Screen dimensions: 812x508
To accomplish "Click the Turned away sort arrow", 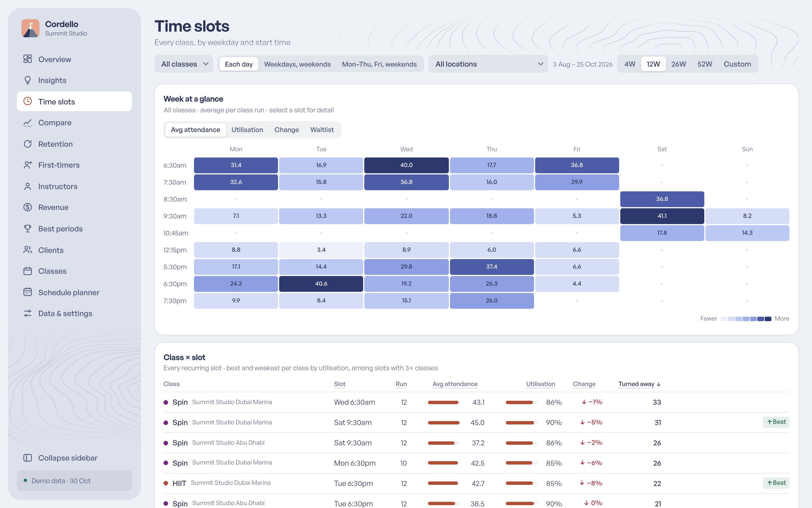I will point(659,384).
